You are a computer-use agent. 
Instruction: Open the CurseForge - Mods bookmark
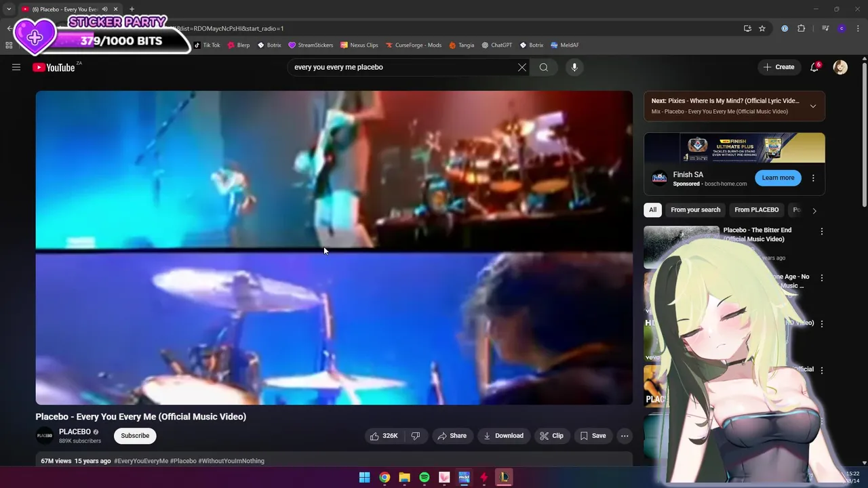[414, 45]
